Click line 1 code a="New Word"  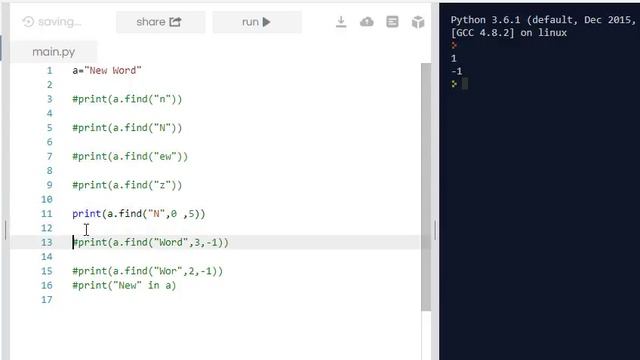pos(107,70)
